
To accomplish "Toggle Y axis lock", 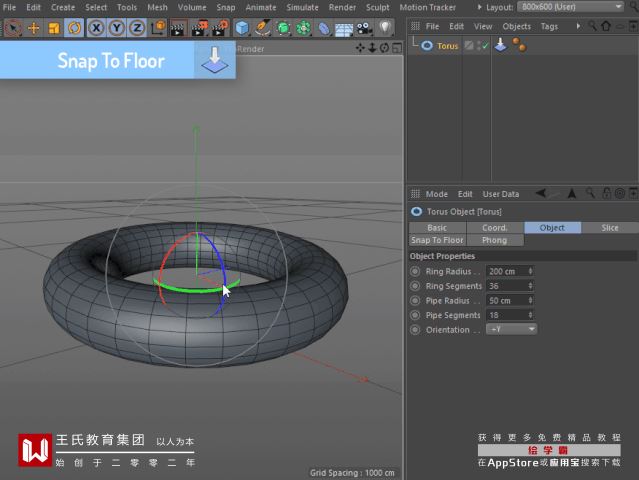I will [x=117, y=28].
